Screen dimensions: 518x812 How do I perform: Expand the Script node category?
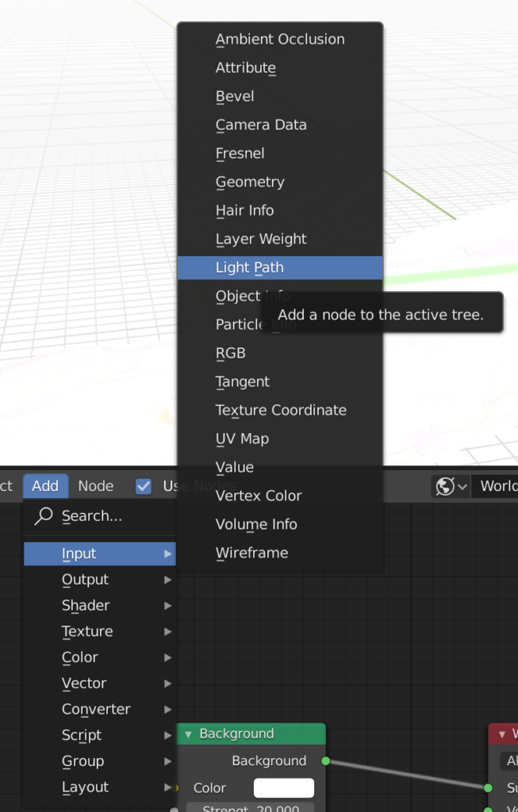pyautogui.click(x=100, y=735)
